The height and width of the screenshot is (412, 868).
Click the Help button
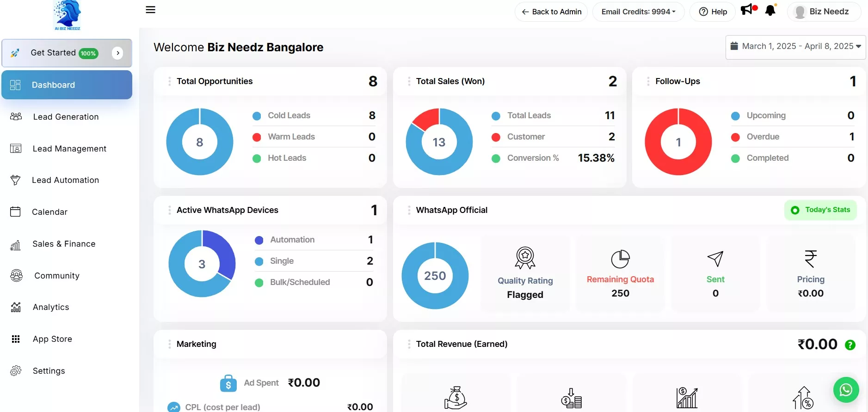tap(713, 12)
